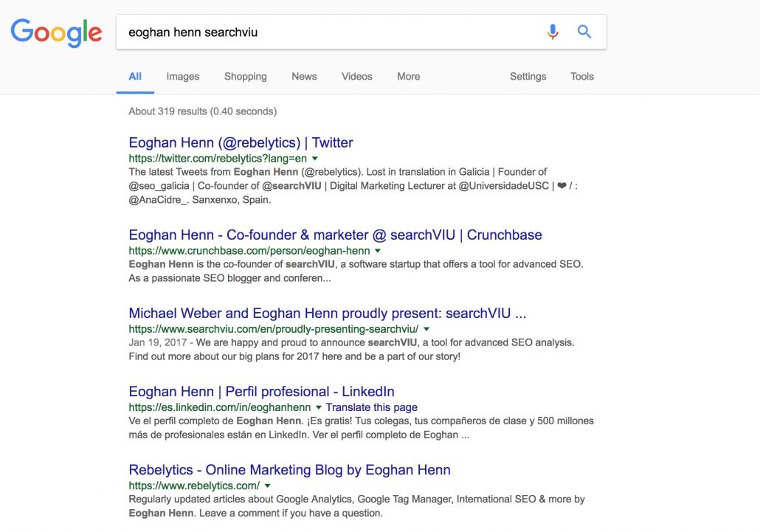Select the Shopping tab
The height and width of the screenshot is (532, 760).
click(245, 76)
